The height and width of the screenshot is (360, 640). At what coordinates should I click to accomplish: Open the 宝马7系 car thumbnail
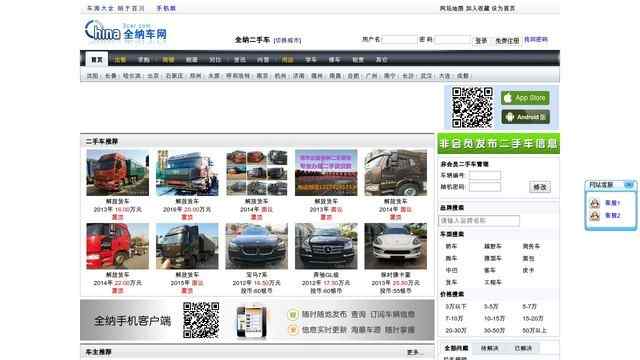(256, 246)
